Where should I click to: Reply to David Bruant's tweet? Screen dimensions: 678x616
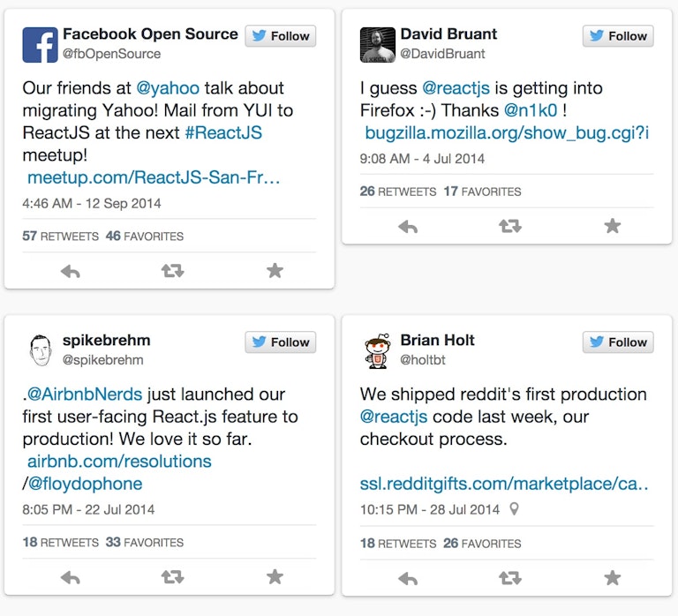[408, 226]
